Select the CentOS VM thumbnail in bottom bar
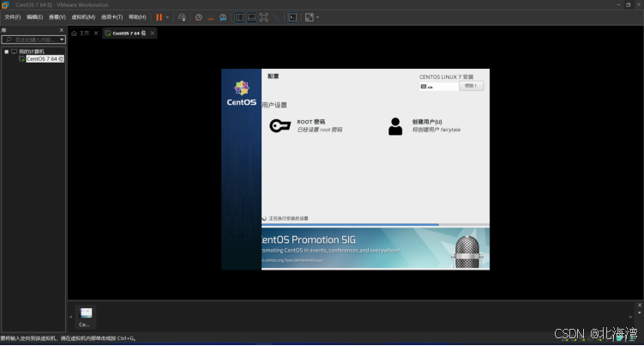This screenshot has height=346, width=644. click(x=86, y=316)
